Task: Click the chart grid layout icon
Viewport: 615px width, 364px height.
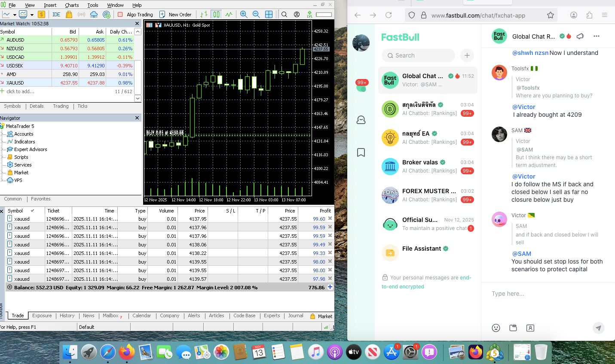Action: (x=269, y=14)
